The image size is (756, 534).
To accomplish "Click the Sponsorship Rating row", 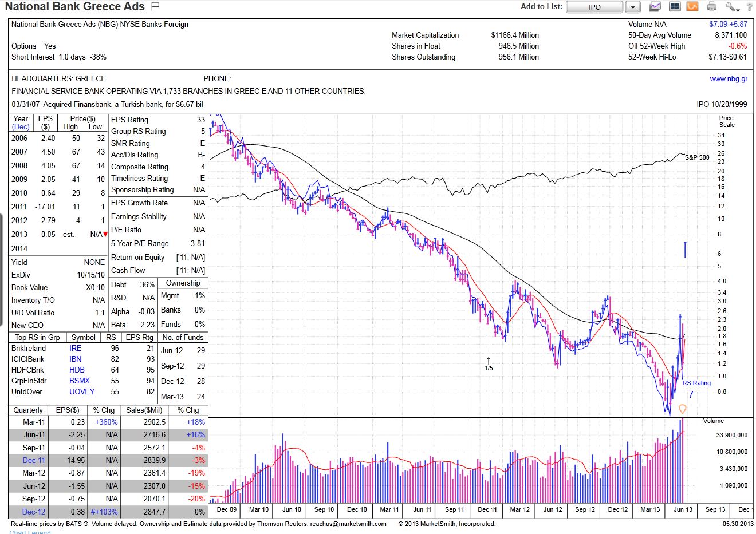I will [x=158, y=189].
